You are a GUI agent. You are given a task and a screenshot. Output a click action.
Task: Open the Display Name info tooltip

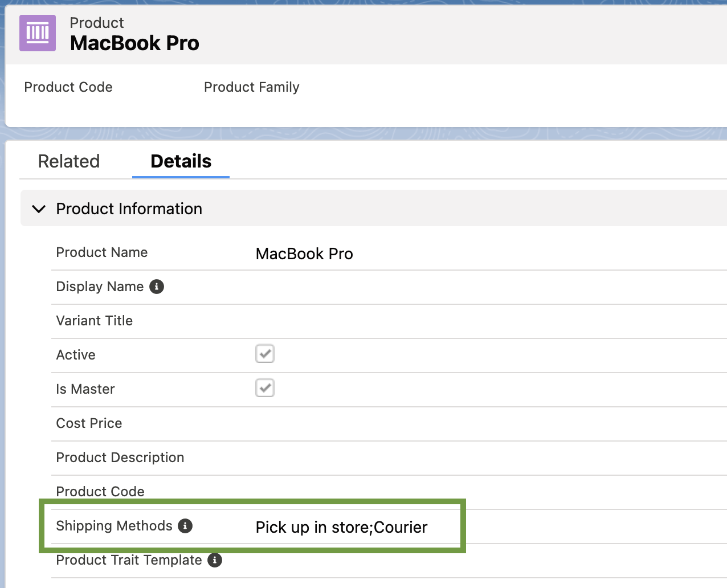click(157, 287)
